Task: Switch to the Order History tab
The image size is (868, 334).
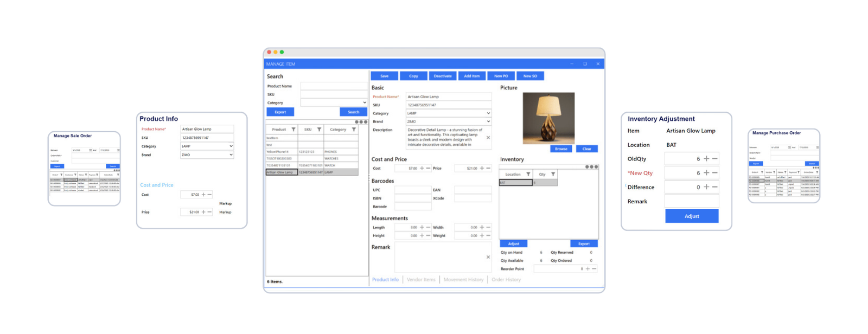Action: click(x=506, y=280)
